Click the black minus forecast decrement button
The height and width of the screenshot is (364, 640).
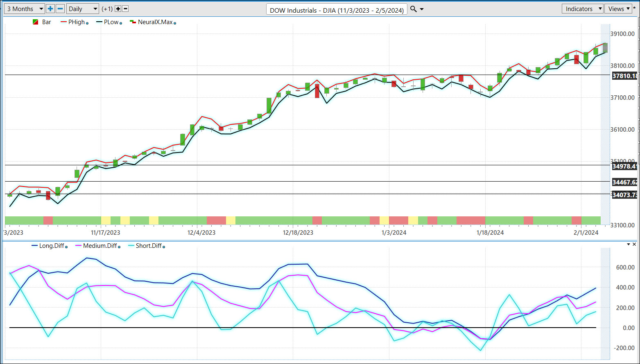click(126, 9)
